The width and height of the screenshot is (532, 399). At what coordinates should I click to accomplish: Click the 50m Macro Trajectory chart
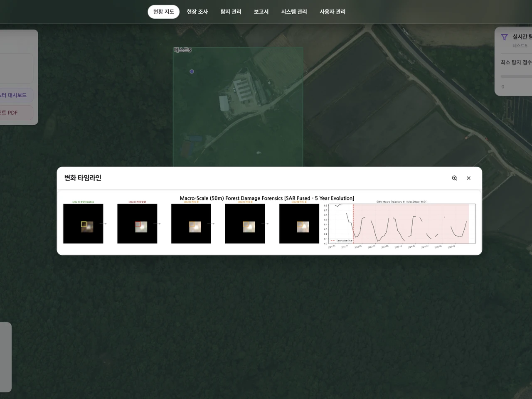tap(400, 224)
